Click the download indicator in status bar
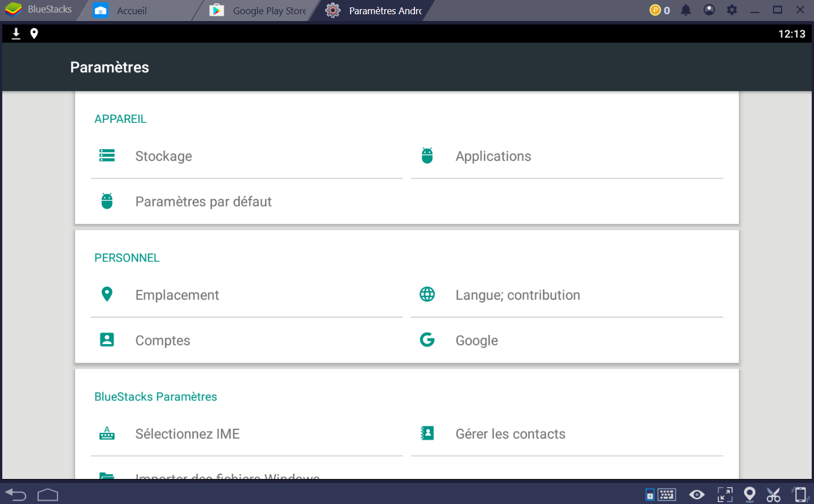814x504 pixels. [16, 34]
